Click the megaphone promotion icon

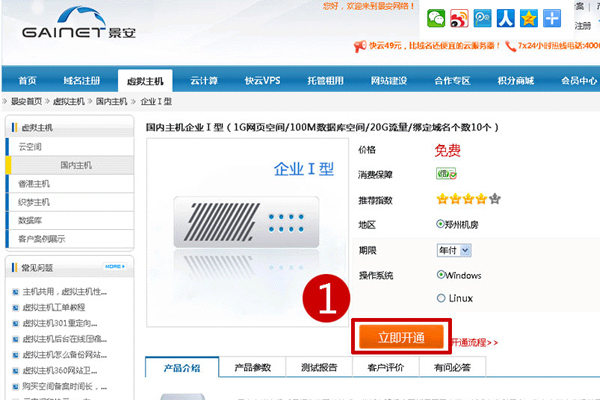click(x=360, y=46)
